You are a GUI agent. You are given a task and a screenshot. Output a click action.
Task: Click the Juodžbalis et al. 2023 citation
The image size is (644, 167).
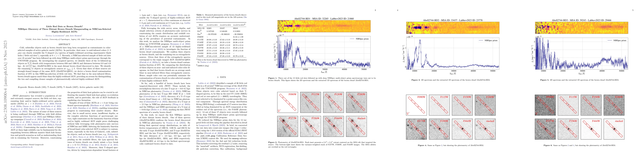[x=51, y=106]
